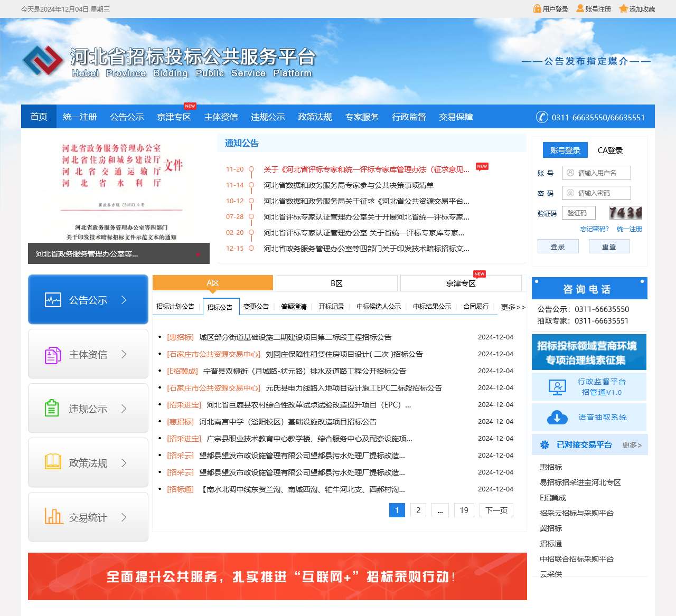Expand 交易统计 sidebar arrow
676x616 pixels.
point(124,517)
